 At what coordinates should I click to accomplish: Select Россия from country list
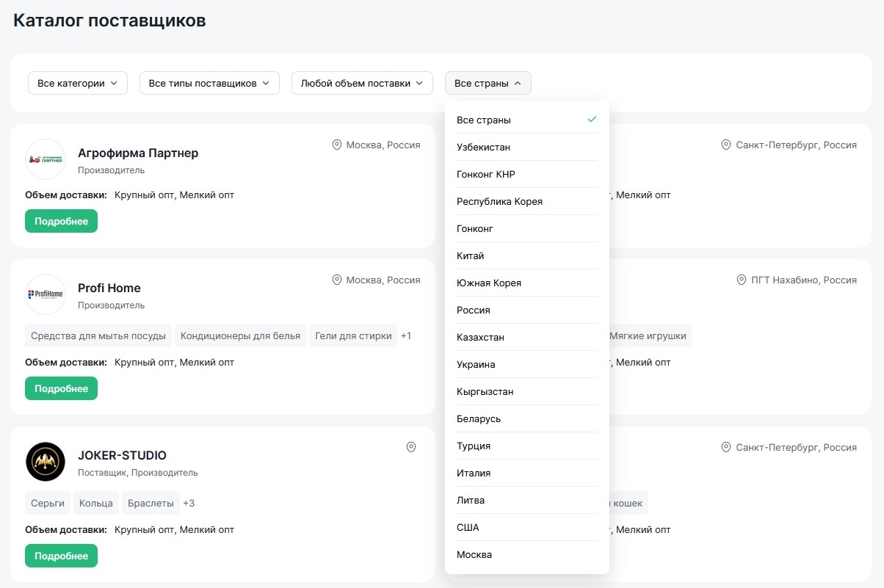click(526, 310)
